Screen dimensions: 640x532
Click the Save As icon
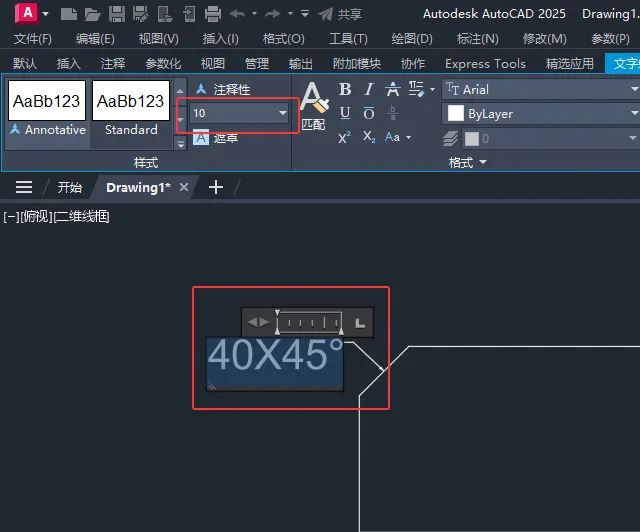click(x=140, y=14)
